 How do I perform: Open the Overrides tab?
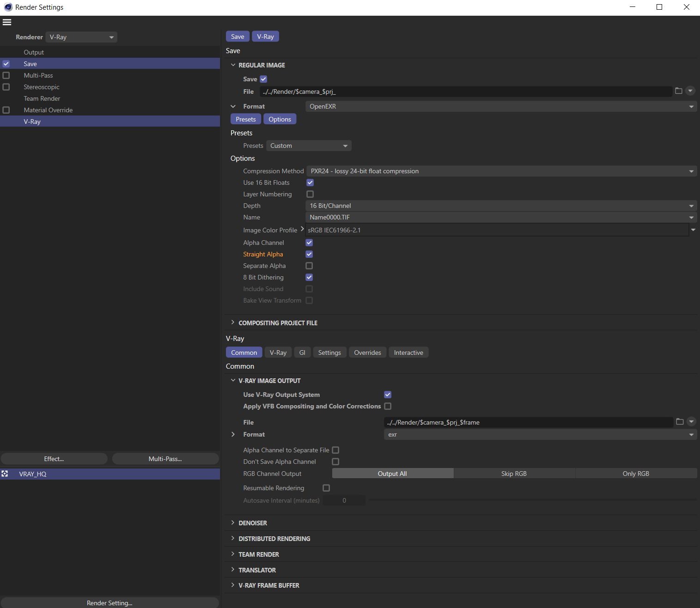coord(368,353)
